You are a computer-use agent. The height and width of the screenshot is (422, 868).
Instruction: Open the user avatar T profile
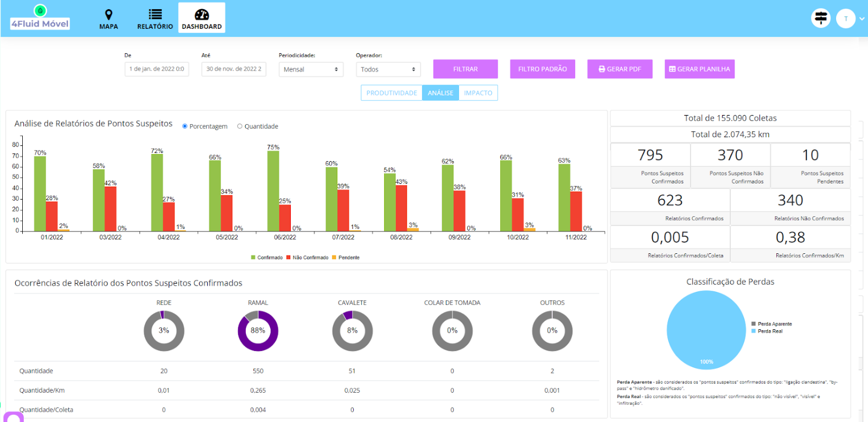tap(845, 18)
